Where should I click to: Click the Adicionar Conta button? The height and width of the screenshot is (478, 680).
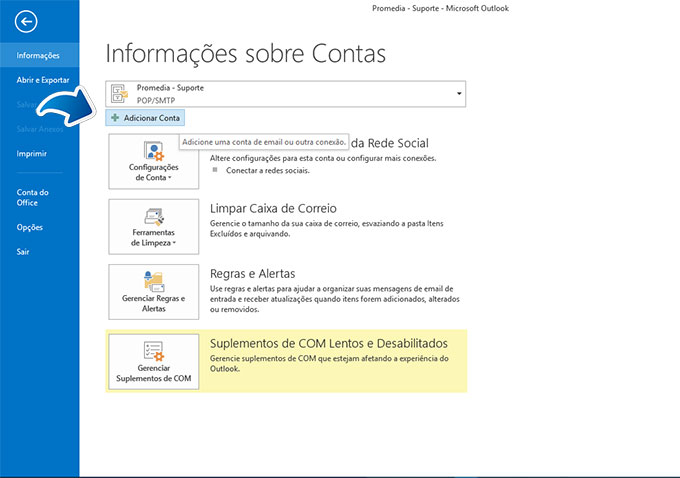click(145, 118)
